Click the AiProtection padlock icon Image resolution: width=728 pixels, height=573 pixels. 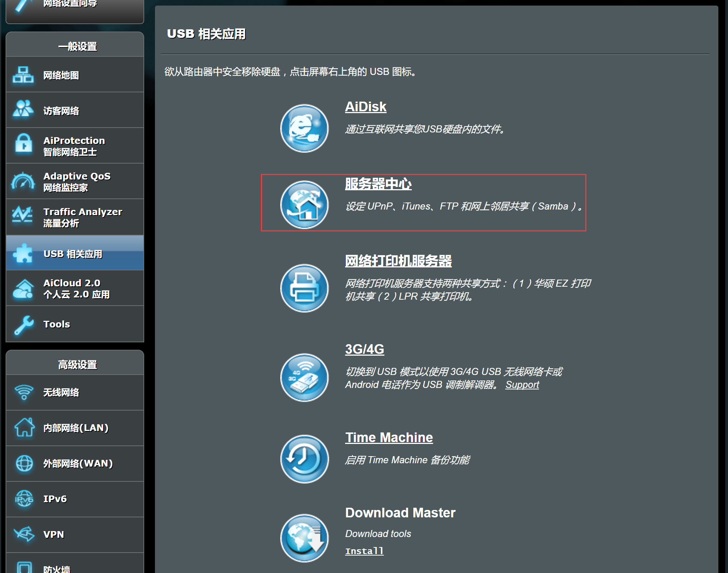pyautogui.click(x=24, y=144)
